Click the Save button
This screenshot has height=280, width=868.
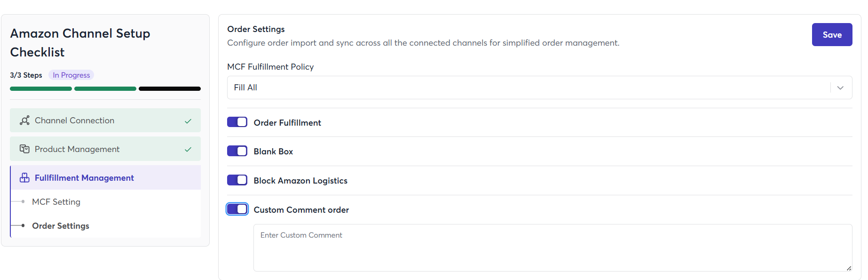coord(832,35)
